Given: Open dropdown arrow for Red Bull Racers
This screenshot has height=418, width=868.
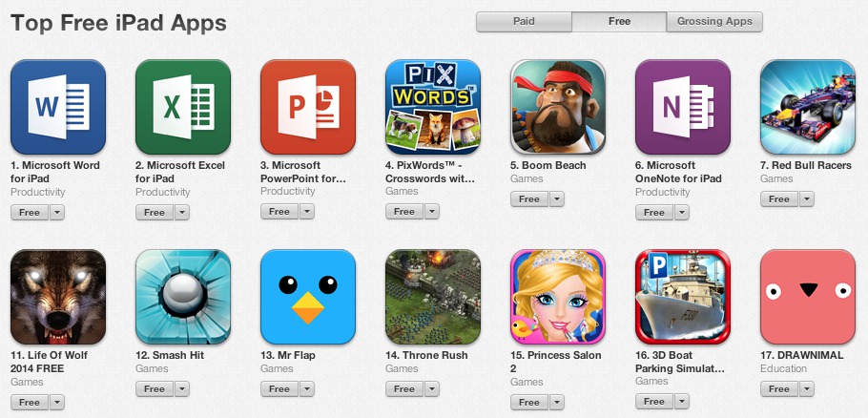Looking at the screenshot, I should point(807,199).
